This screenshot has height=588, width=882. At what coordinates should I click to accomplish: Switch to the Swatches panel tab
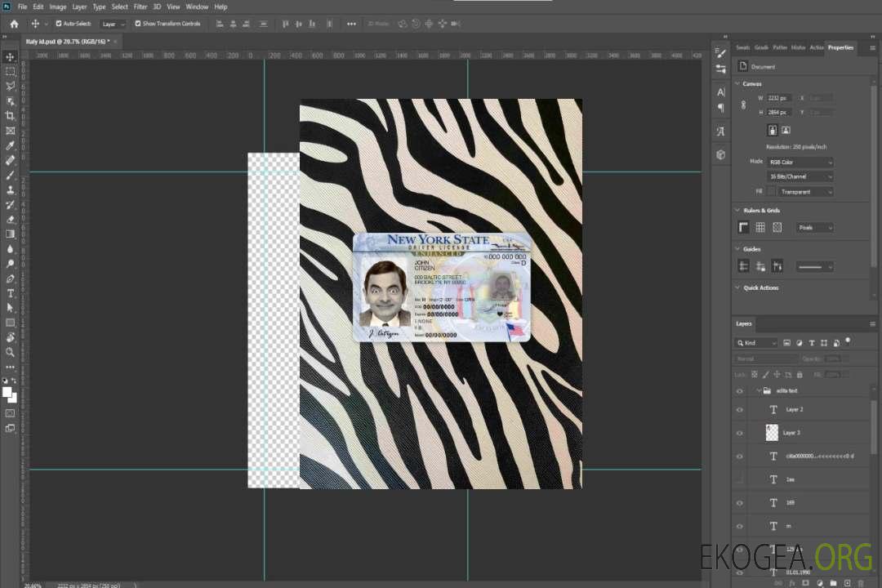pos(742,47)
